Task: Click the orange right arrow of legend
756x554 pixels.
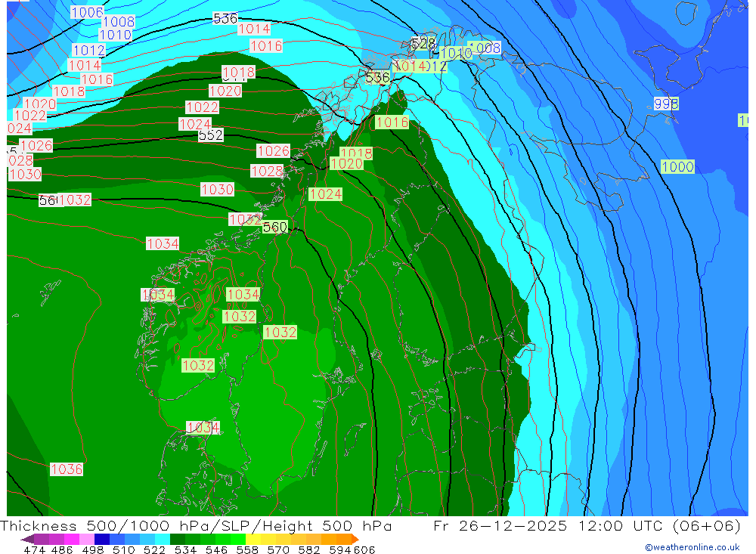Action: (x=355, y=539)
